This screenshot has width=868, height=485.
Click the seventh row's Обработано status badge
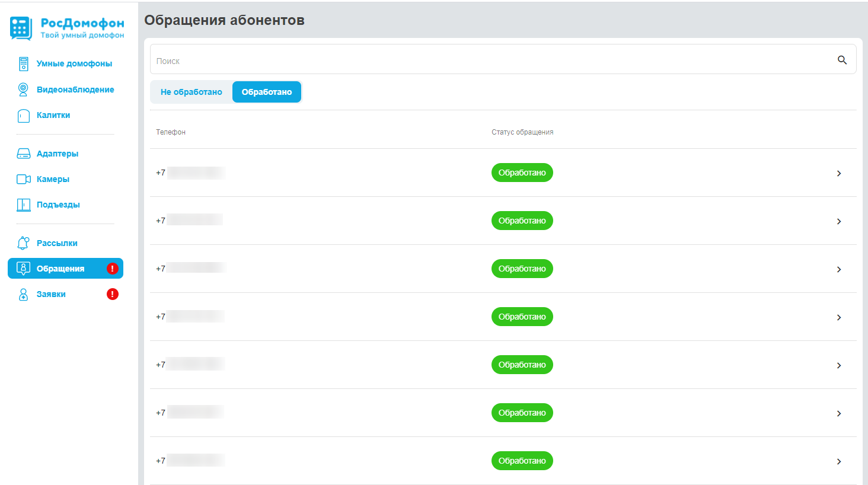(522, 461)
